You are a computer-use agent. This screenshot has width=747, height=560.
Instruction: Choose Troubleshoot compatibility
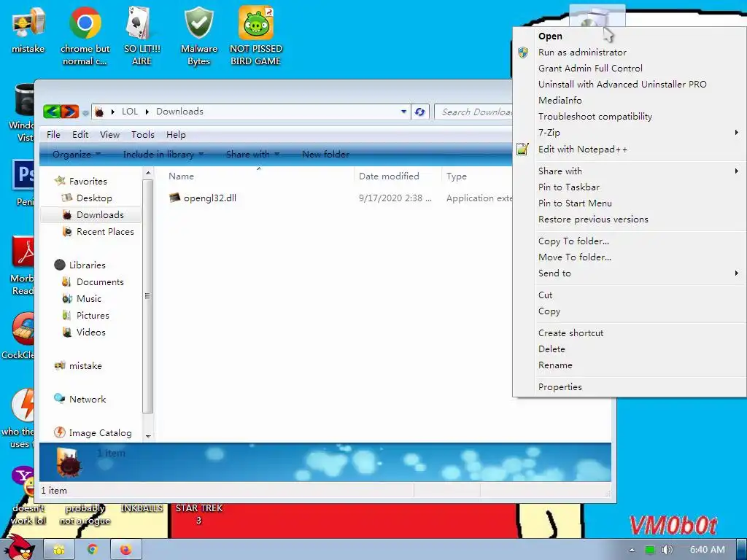(x=630, y=117)
